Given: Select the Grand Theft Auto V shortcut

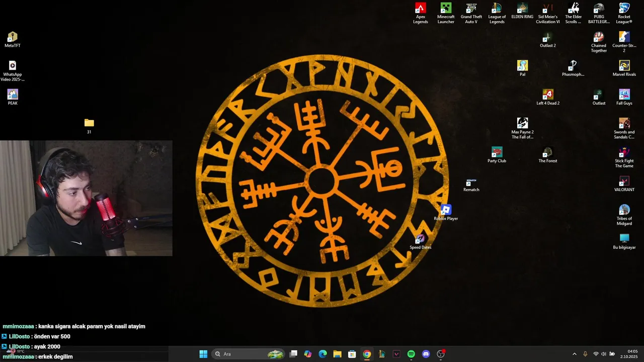Looking at the screenshot, I should [x=471, y=14].
